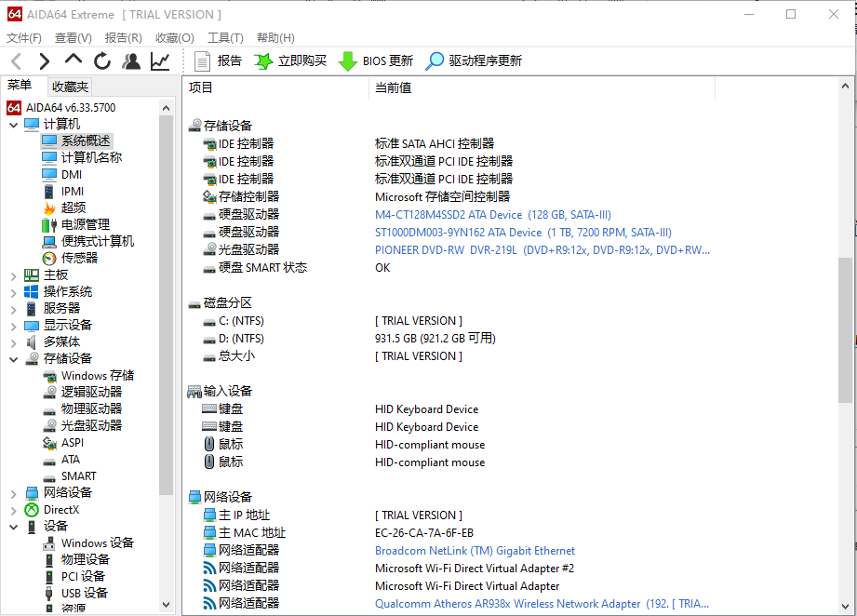Select 传感器 sensor item in tree
The height and width of the screenshot is (616, 857).
pyautogui.click(x=79, y=258)
